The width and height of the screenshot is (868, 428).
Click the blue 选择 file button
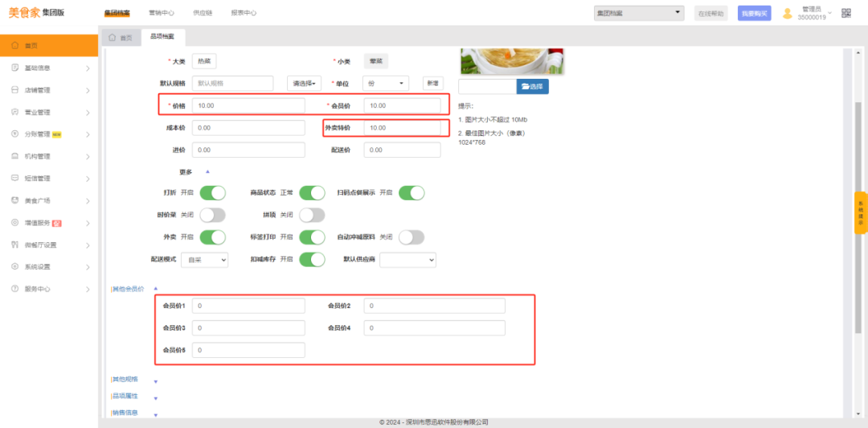point(533,87)
